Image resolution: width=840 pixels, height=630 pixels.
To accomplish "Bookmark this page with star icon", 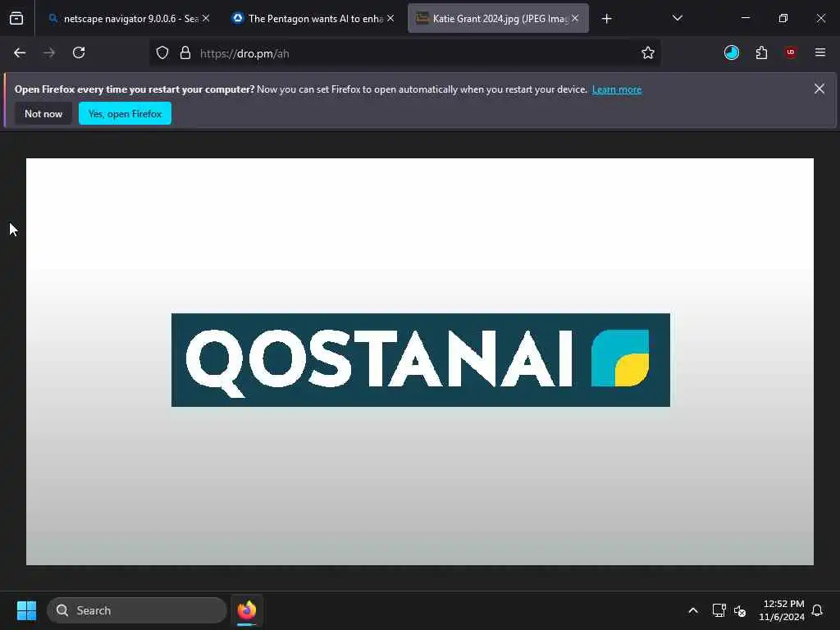I will click(x=648, y=53).
